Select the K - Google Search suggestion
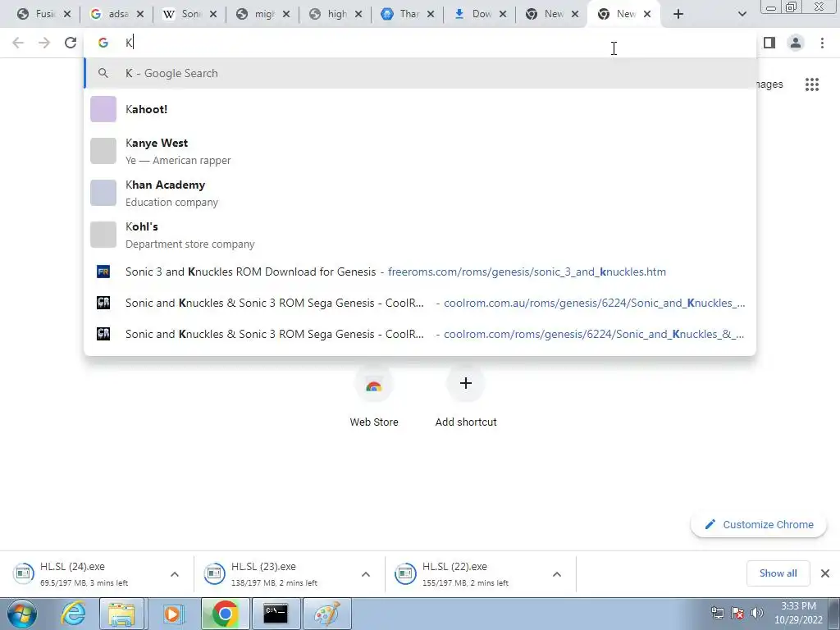 tap(420, 73)
